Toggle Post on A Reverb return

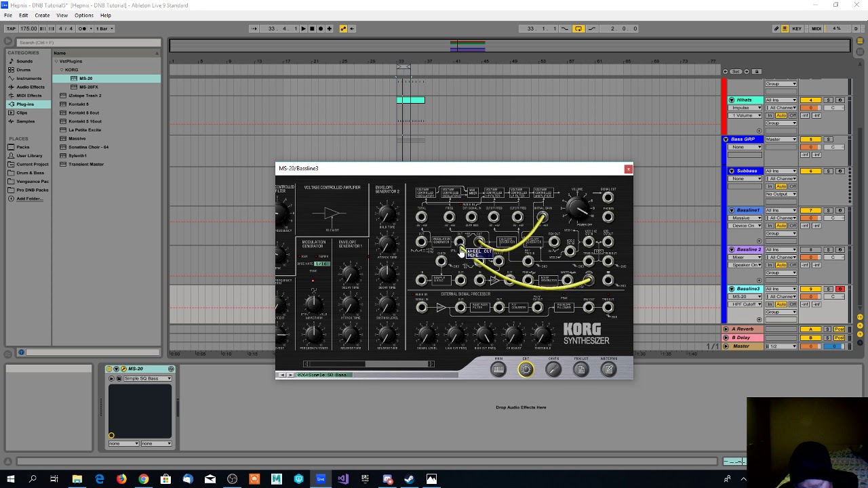840,329
